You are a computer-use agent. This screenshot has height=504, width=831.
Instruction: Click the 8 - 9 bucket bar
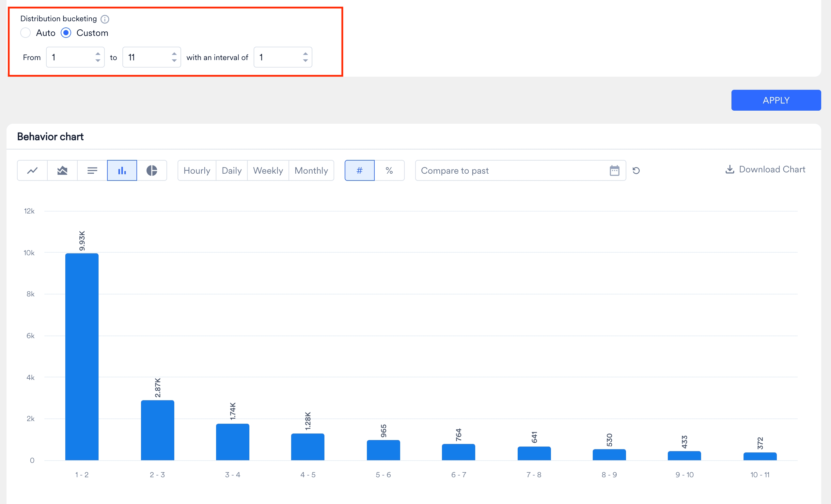click(x=609, y=455)
